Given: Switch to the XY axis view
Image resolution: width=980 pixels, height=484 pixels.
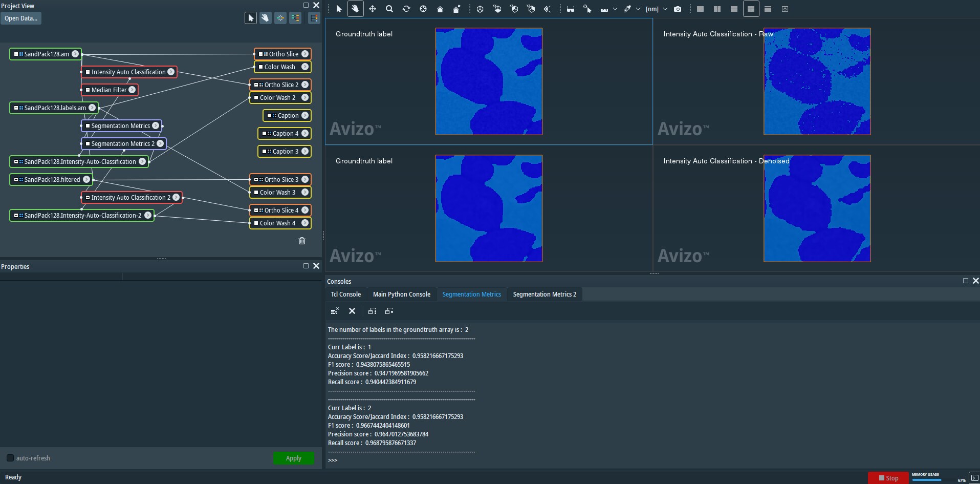Looking at the screenshot, I should [x=497, y=9].
